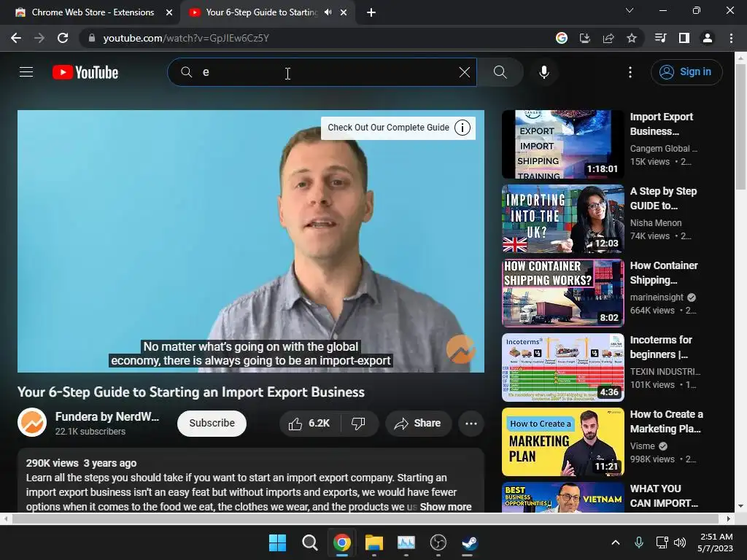Reload the page in Chrome
Image resolution: width=747 pixels, height=560 pixels.
click(x=63, y=38)
